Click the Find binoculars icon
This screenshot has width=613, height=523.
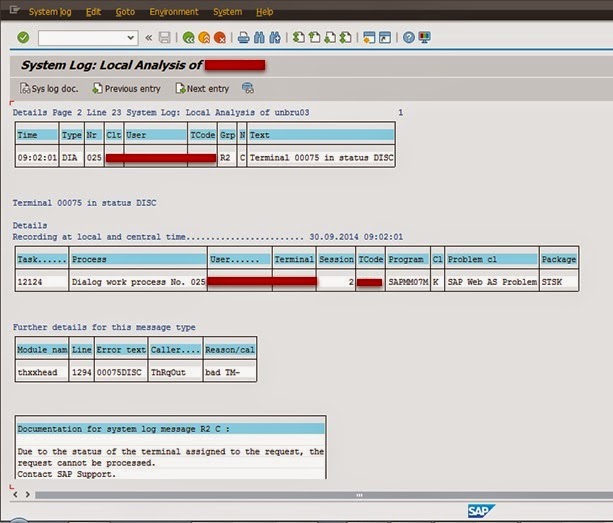point(259,38)
